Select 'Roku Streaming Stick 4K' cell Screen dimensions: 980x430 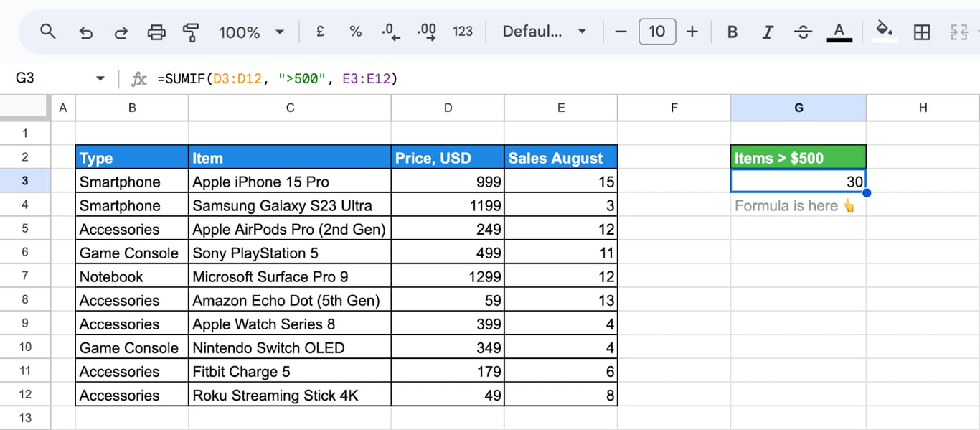pyautogui.click(x=290, y=395)
